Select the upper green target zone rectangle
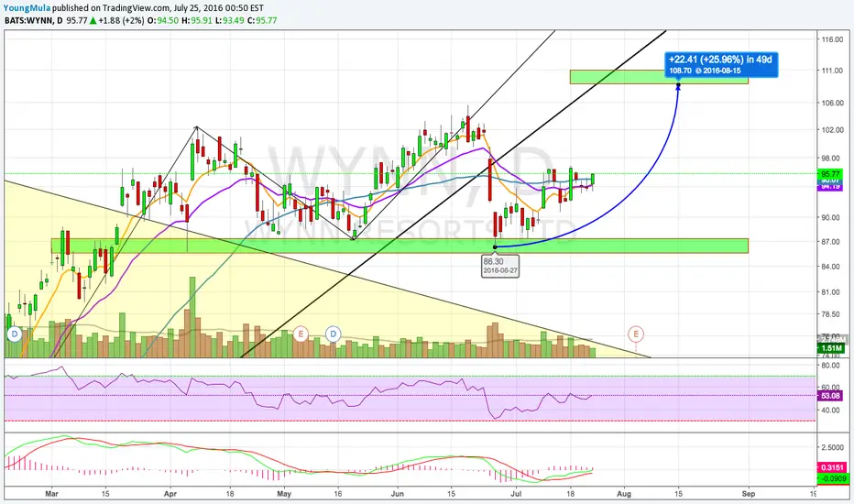This screenshot has width=854, height=504. tap(659, 77)
